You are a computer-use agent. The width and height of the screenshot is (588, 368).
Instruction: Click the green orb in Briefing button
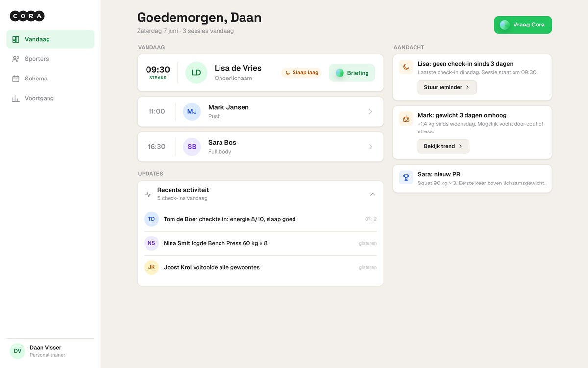point(340,73)
